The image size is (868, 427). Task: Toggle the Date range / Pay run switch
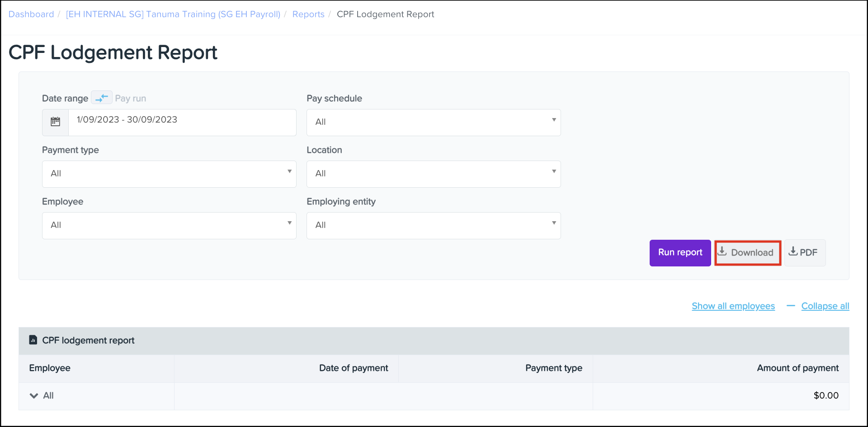[x=102, y=98]
